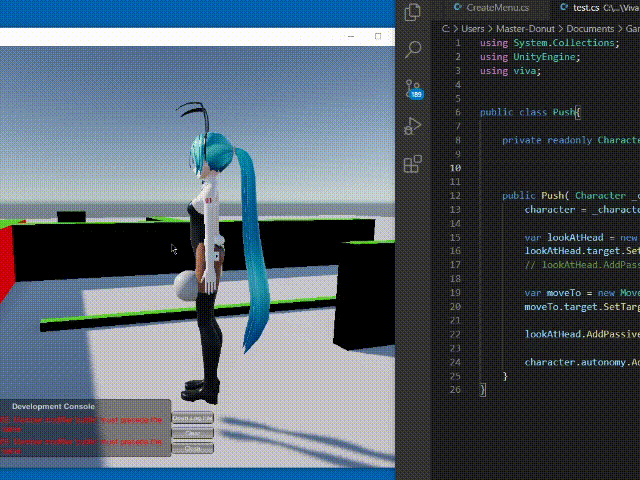Image resolution: width=640 pixels, height=480 pixels.
Task: Click Open Log File button in console
Action: [x=193, y=418]
